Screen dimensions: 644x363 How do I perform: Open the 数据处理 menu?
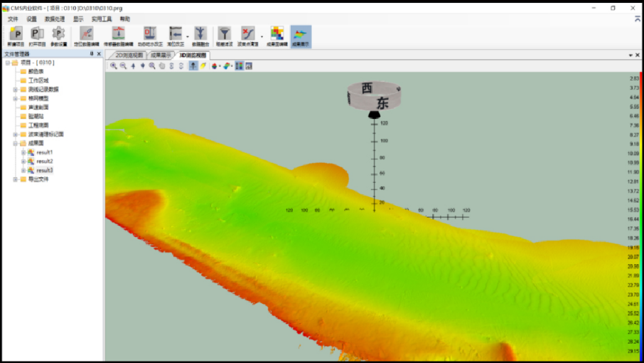pyautogui.click(x=55, y=19)
